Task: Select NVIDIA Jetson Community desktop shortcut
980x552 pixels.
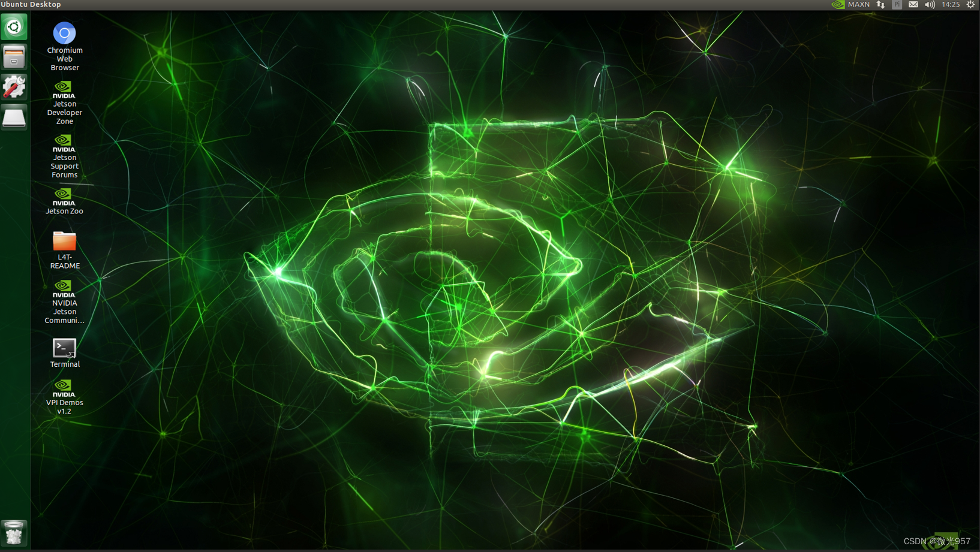Action: (64, 302)
